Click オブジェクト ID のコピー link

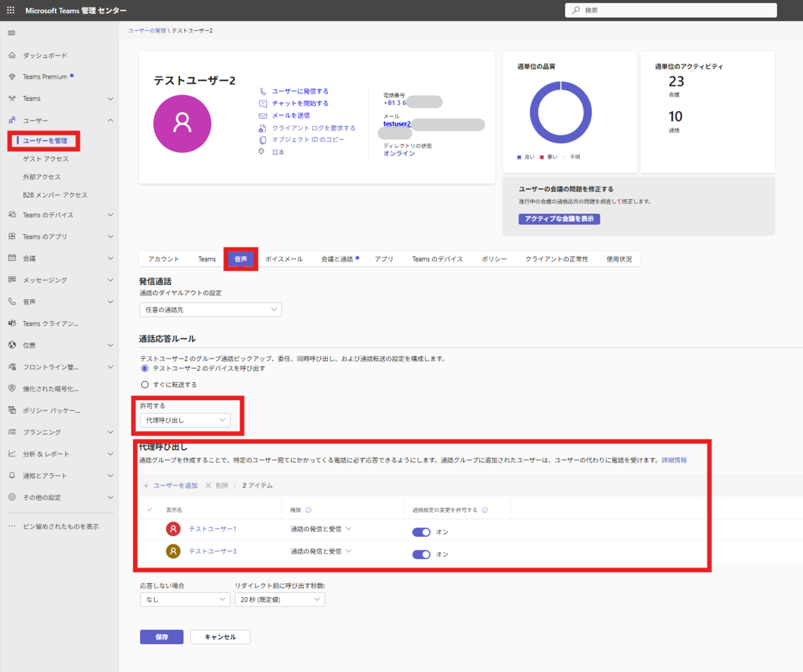[308, 140]
